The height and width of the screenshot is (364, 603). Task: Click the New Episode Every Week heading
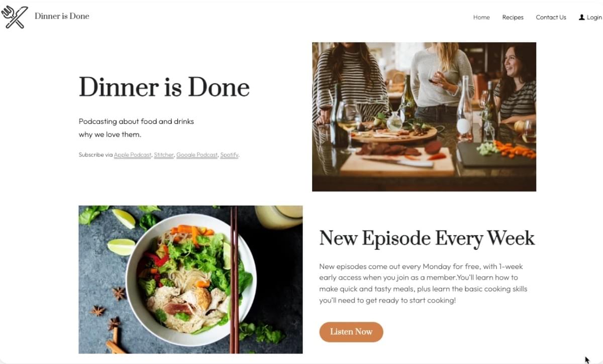click(x=427, y=238)
